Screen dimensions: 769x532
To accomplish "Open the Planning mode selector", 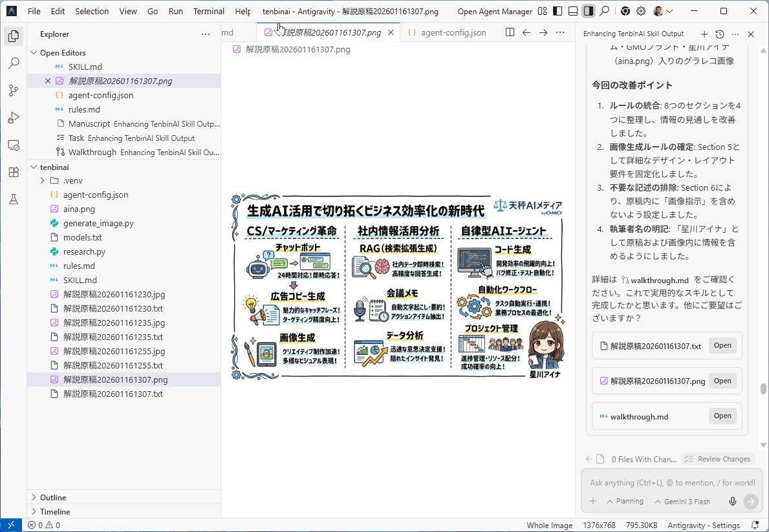I will click(625, 501).
